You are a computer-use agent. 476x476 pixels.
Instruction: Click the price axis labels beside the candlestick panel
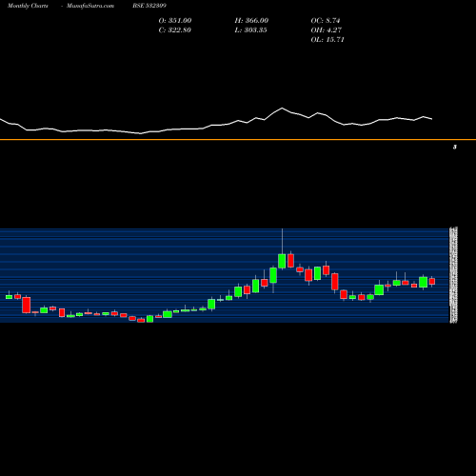pyautogui.click(x=454, y=275)
